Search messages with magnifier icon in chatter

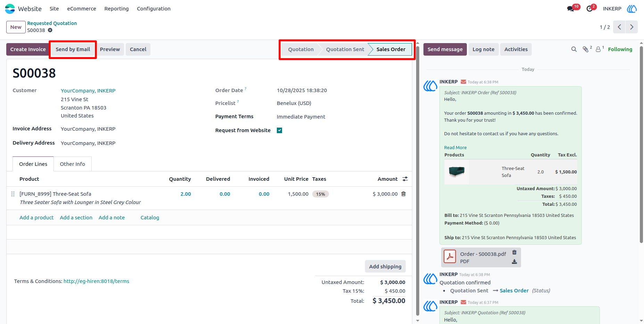coord(574,49)
